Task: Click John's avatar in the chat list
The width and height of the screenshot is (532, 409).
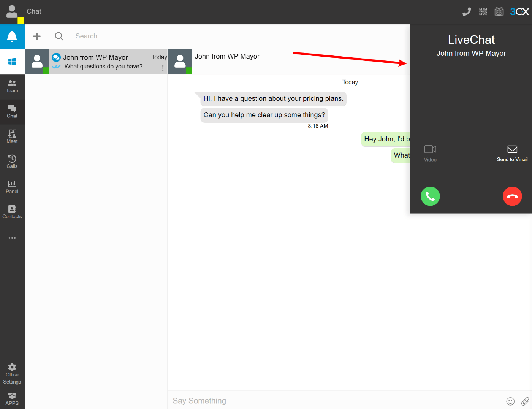Action: coord(37,62)
